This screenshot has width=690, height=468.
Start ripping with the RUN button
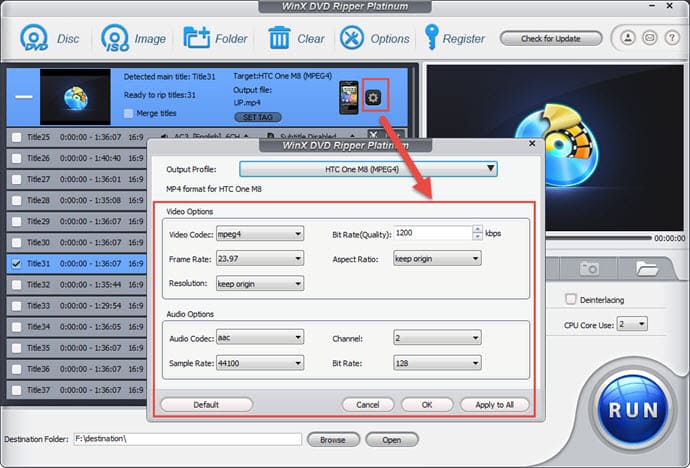632,410
